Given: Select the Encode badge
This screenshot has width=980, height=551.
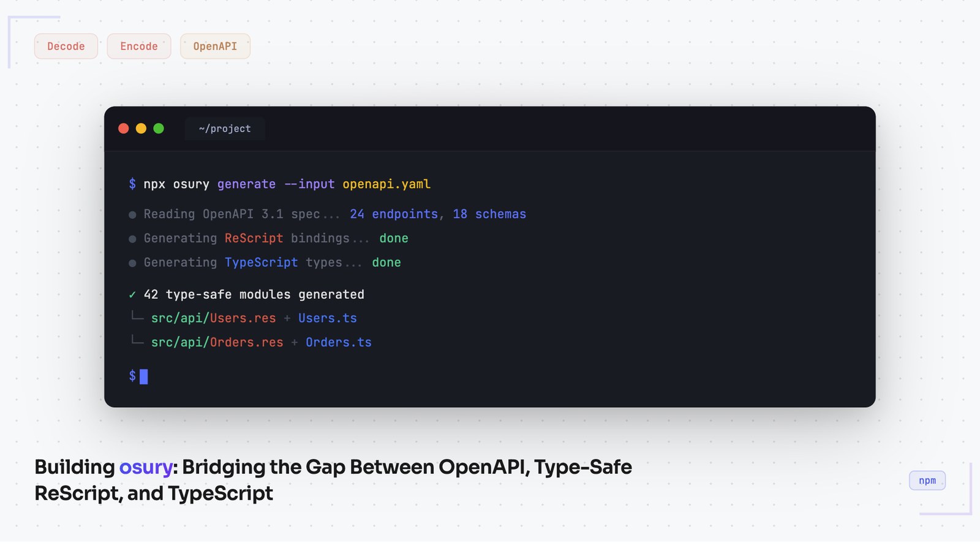Looking at the screenshot, I should click(x=138, y=46).
